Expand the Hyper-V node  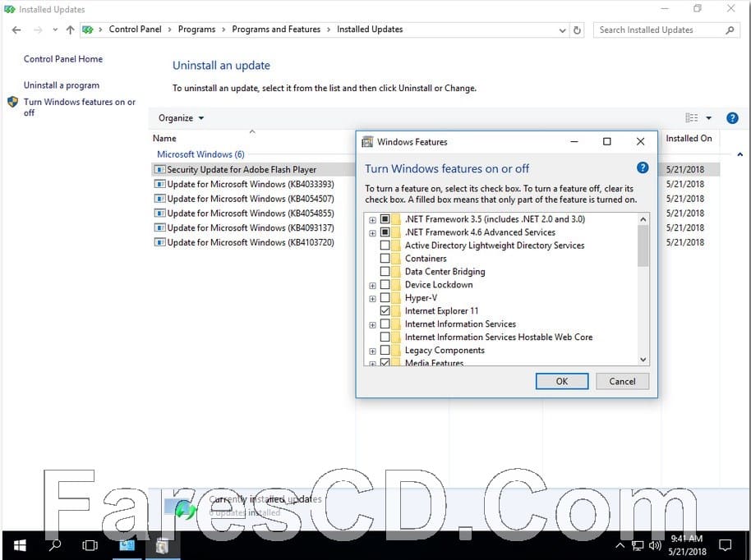tap(373, 299)
